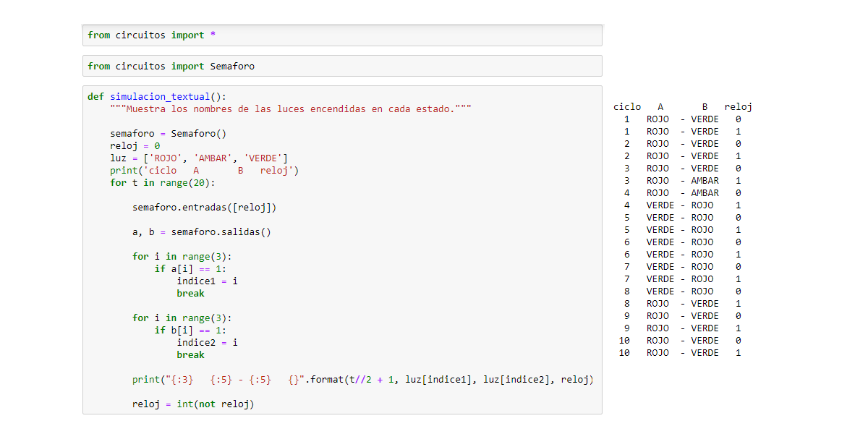Click the print('ciclo A B reloj') statement
Screen dimensions: 868x434
204,171
